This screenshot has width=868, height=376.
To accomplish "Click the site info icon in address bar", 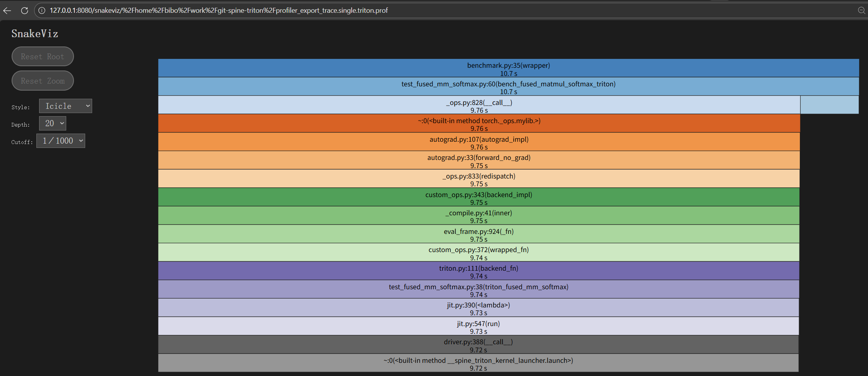I will (42, 10).
